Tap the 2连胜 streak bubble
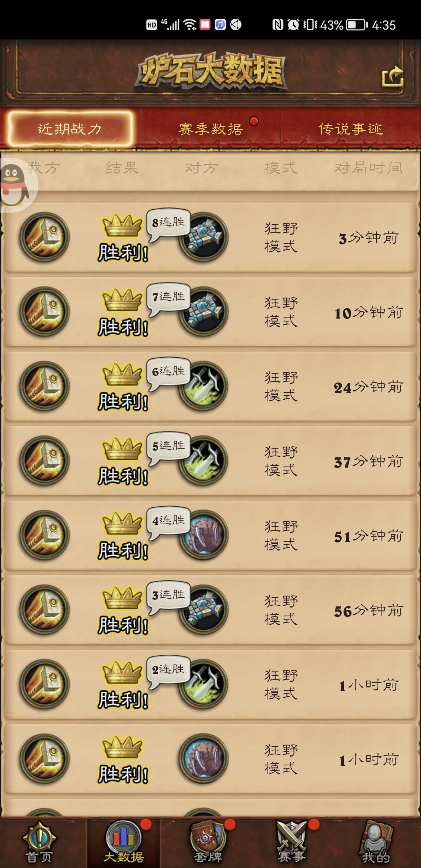 click(x=168, y=671)
